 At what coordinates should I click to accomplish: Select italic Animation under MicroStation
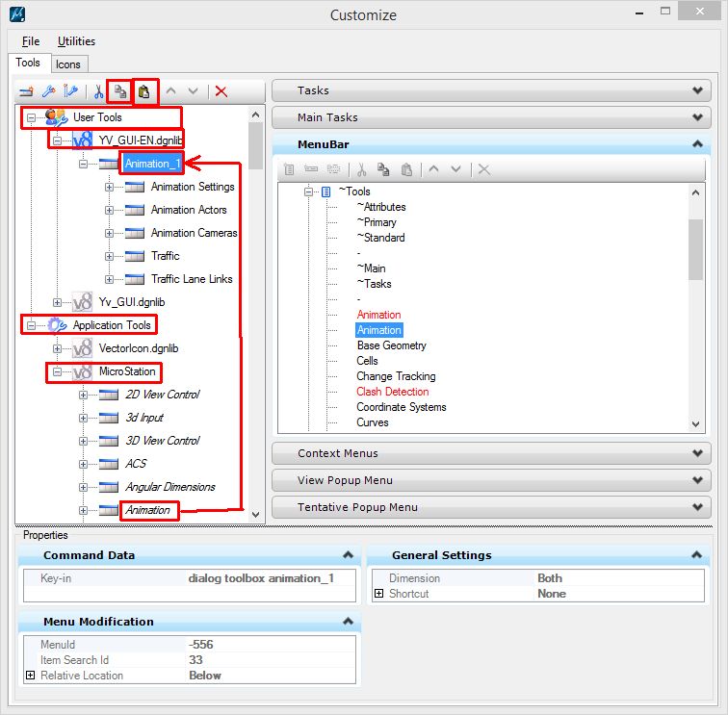(148, 510)
